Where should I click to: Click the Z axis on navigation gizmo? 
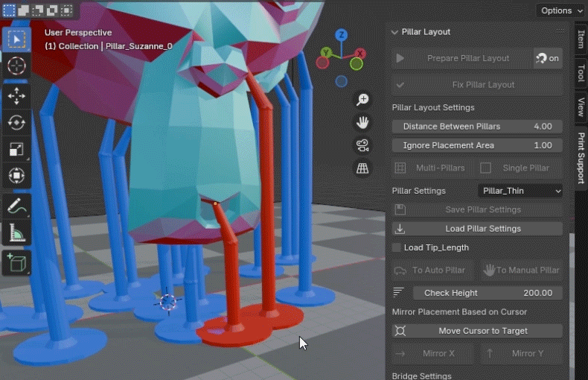click(341, 35)
